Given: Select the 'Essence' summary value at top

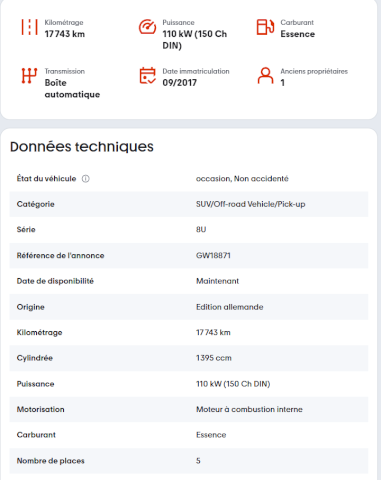Looking at the screenshot, I should tap(298, 34).
